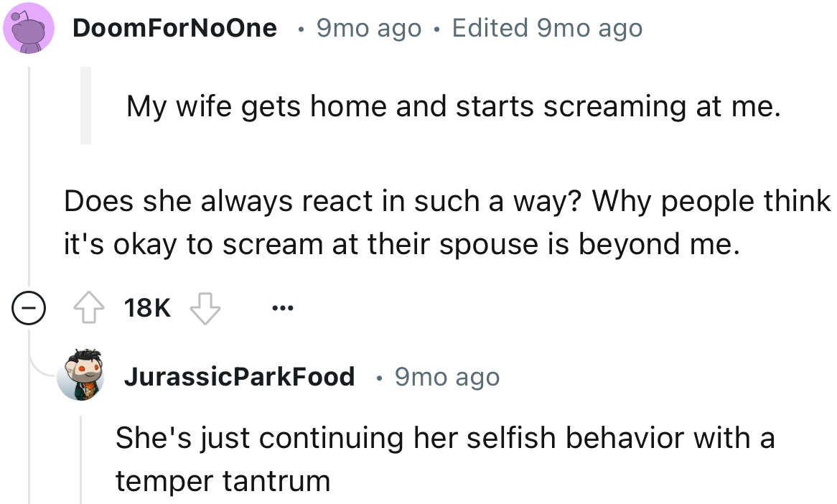Viewport: 837px width, 504px height.
Task: Click the downvote arrow below the comment text
Action: click(x=205, y=309)
